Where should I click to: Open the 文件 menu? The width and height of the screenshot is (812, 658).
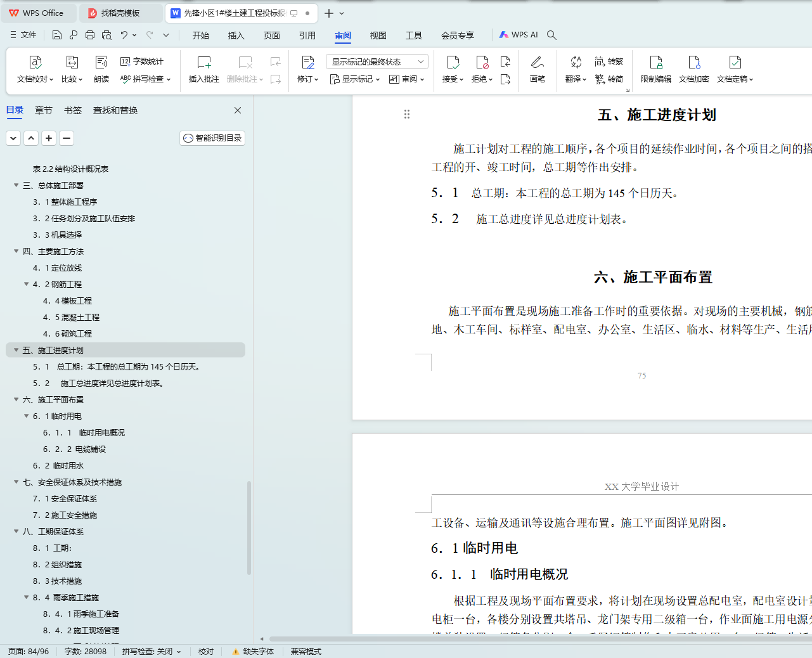tap(23, 35)
